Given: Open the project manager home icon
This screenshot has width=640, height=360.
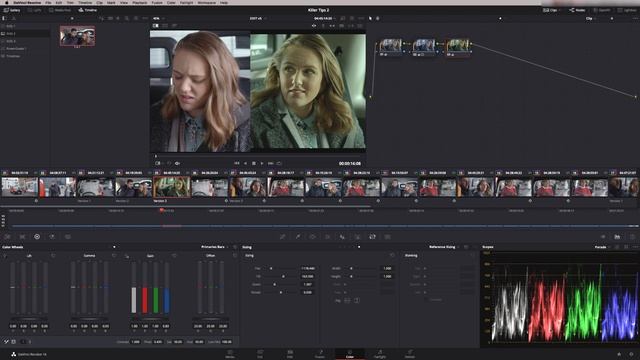Looking at the screenshot, I should pos(619,354).
